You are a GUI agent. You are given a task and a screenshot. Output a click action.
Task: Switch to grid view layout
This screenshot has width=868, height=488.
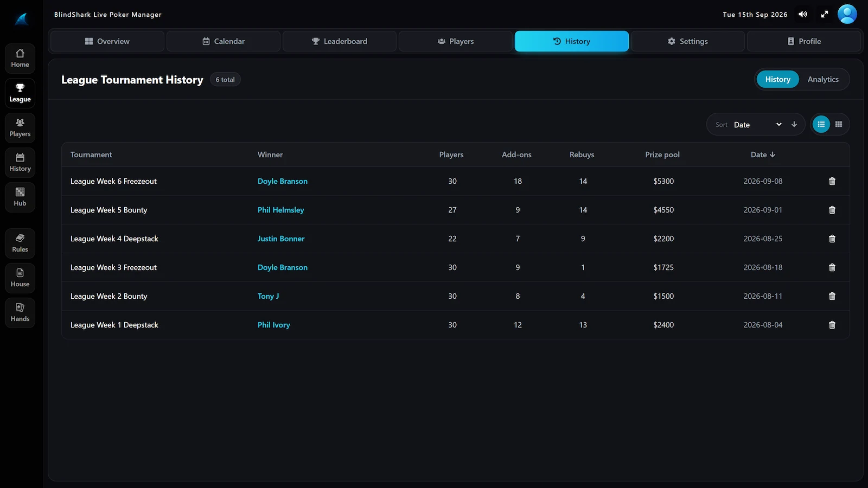pyautogui.click(x=839, y=124)
